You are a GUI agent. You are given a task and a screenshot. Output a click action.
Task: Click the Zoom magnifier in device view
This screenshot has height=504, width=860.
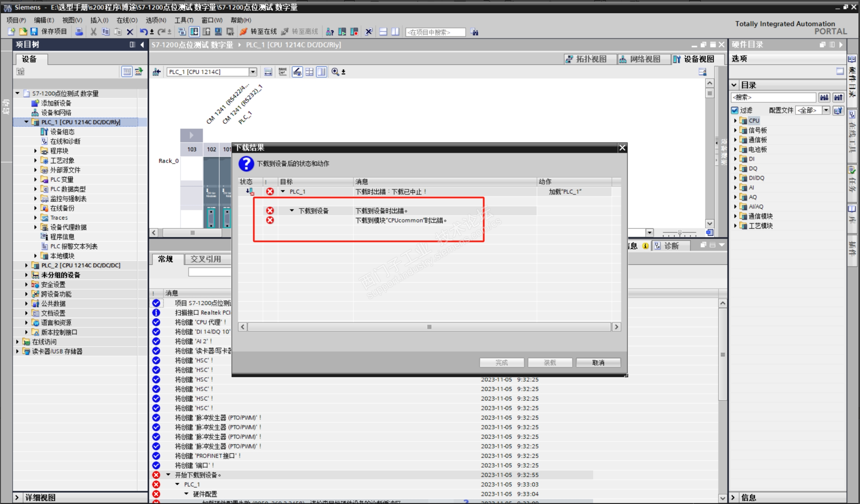(x=335, y=72)
